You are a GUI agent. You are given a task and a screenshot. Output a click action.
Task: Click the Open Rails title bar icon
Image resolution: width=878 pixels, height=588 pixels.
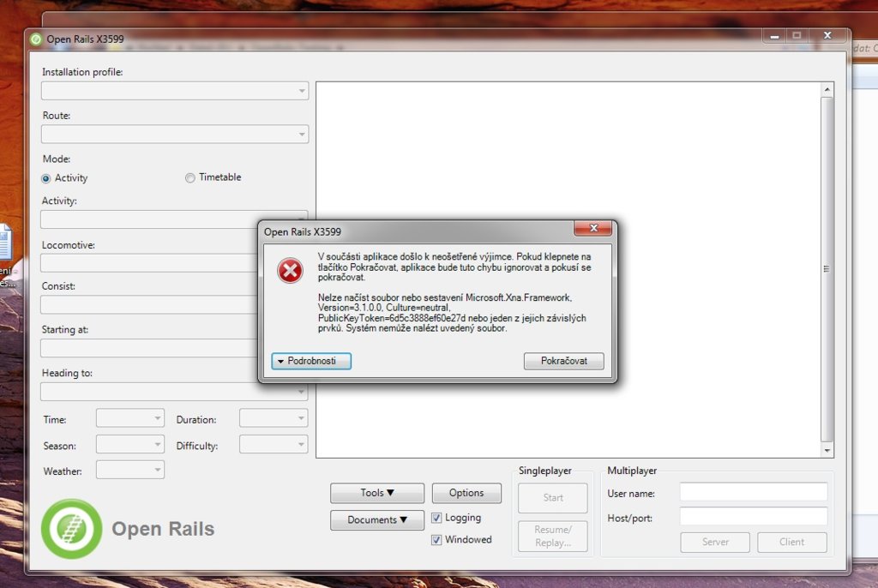click(36, 39)
